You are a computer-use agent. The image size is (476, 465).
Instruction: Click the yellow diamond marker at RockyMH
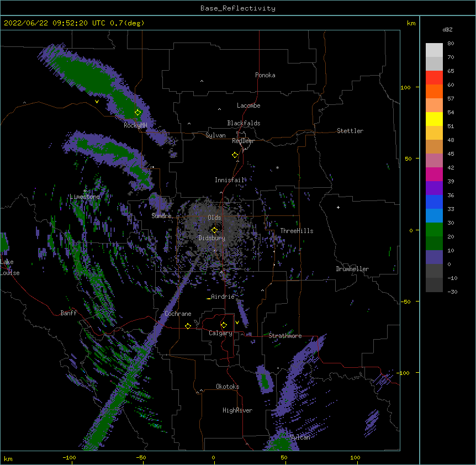138,113
